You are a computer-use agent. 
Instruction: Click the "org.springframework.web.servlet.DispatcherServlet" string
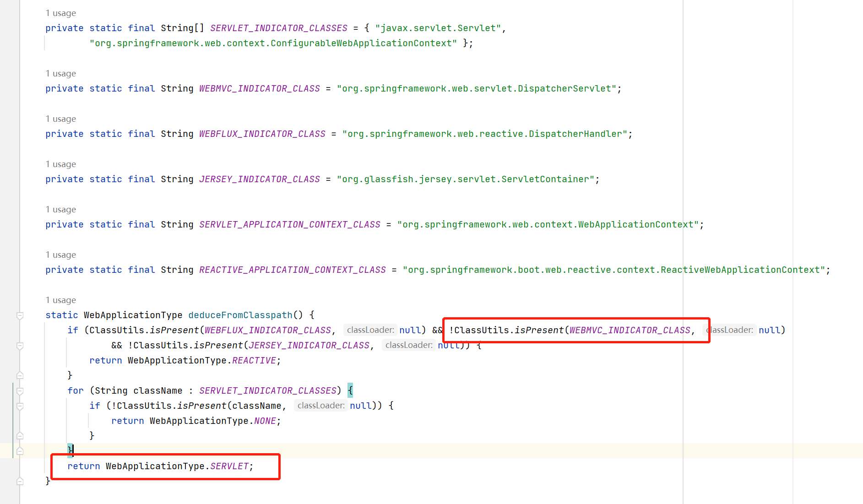tap(477, 88)
